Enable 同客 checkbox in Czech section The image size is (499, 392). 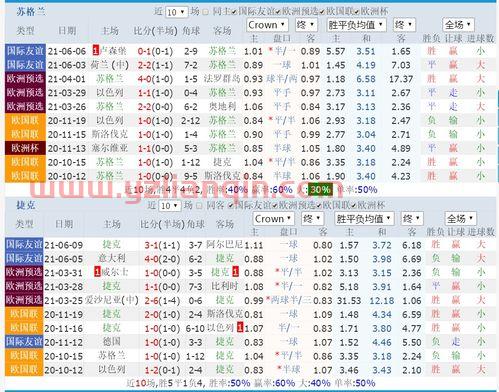click(199, 206)
